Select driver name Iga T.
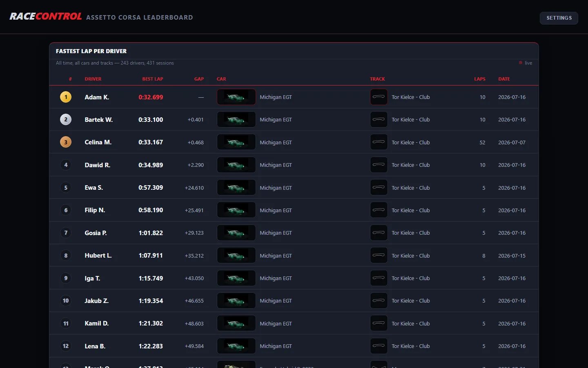Screen dimensions: 588x368 click(x=92, y=278)
